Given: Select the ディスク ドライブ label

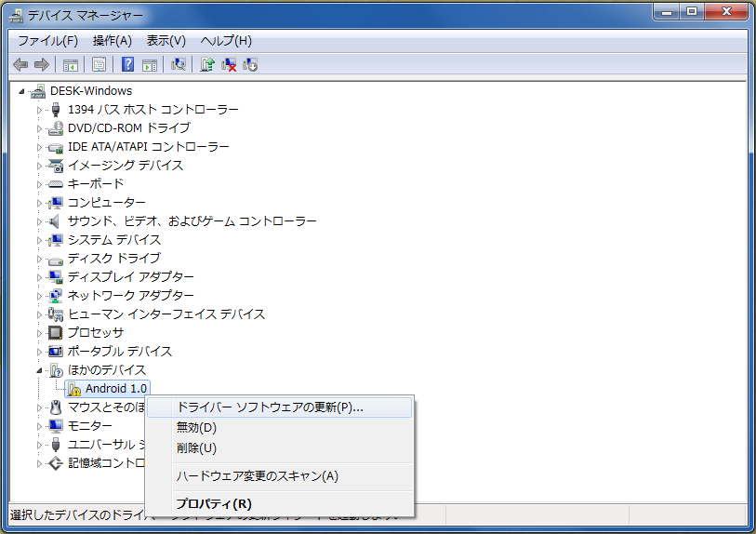Looking at the screenshot, I should [113, 258].
